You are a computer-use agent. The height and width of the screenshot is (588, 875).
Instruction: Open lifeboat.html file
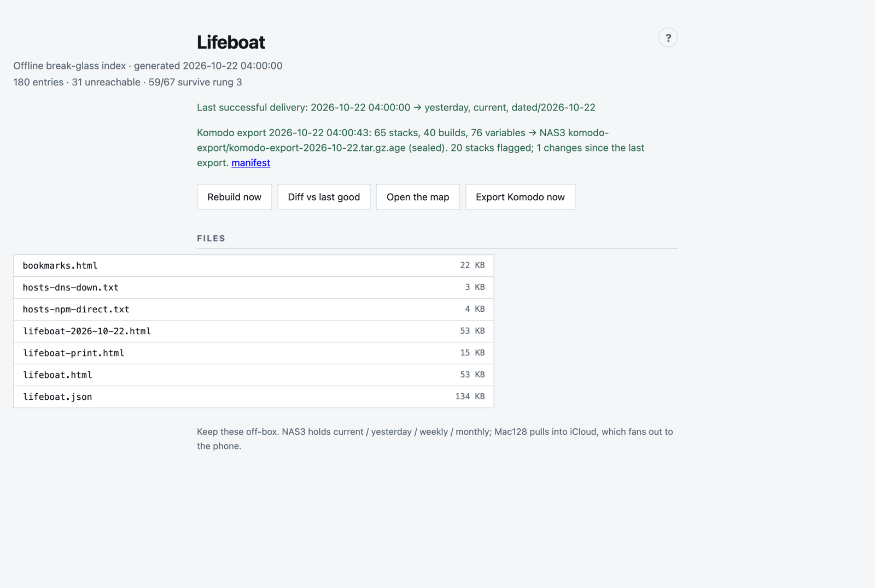[254, 375]
